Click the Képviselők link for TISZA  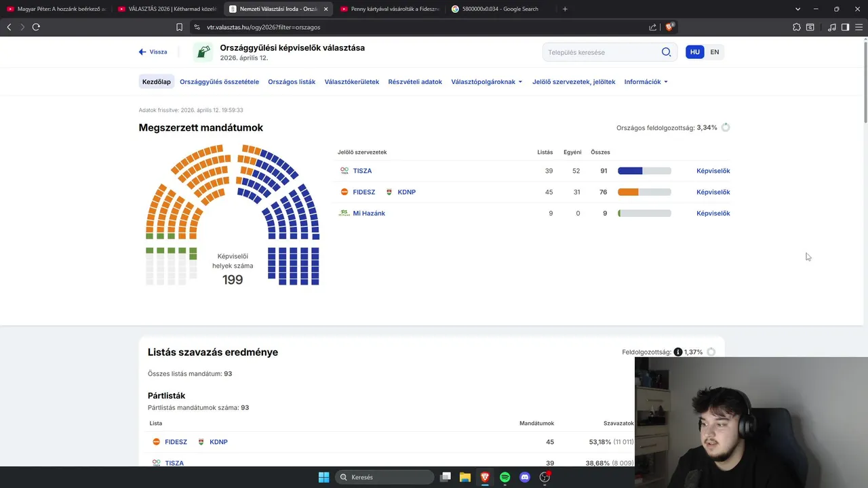pyautogui.click(x=713, y=171)
